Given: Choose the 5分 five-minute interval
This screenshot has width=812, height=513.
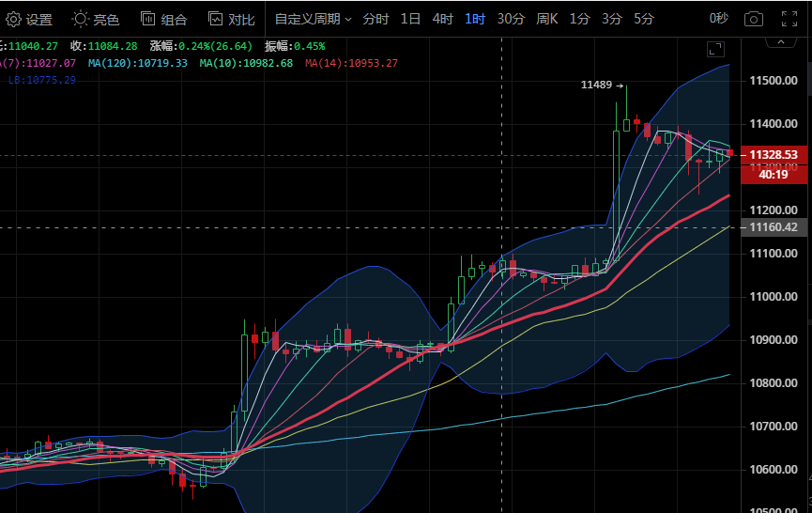Looking at the screenshot, I should [643, 19].
